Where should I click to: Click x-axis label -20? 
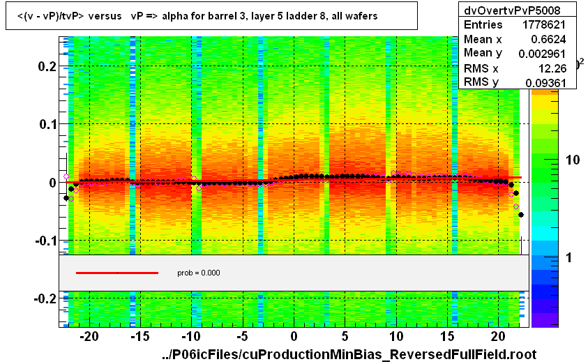89,336
